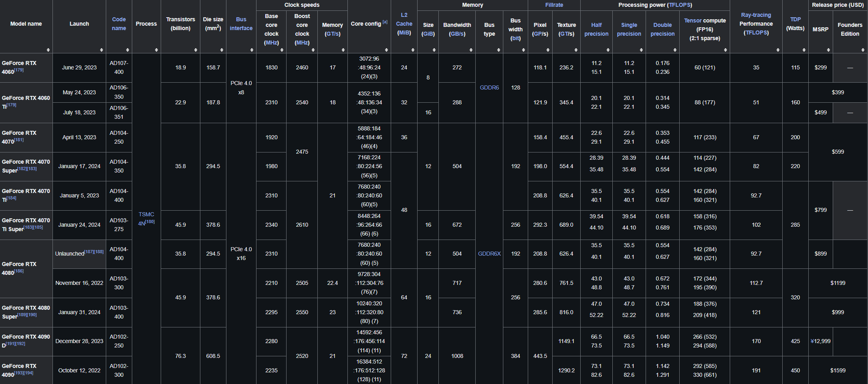The image size is (868, 384).
Task: Select the 16384:512 core config cell
Action: click(x=369, y=370)
